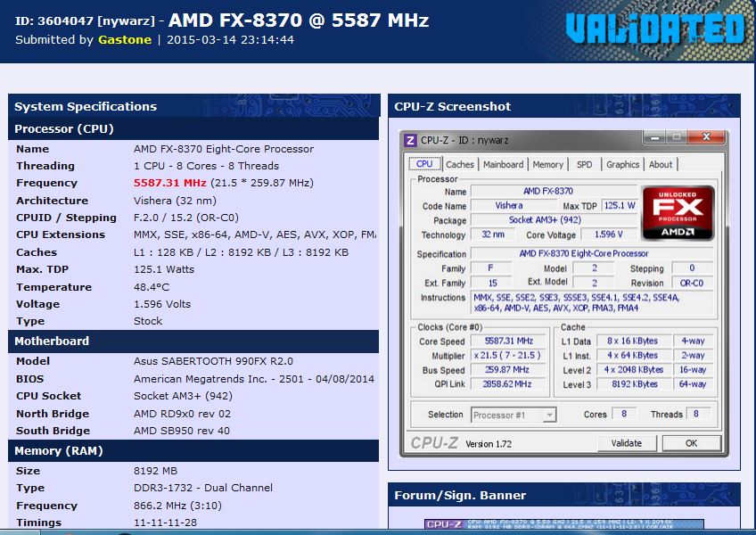Open the Memory tab in CPU-Z
This screenshot has width=756, height=535.
click(547, 164)
